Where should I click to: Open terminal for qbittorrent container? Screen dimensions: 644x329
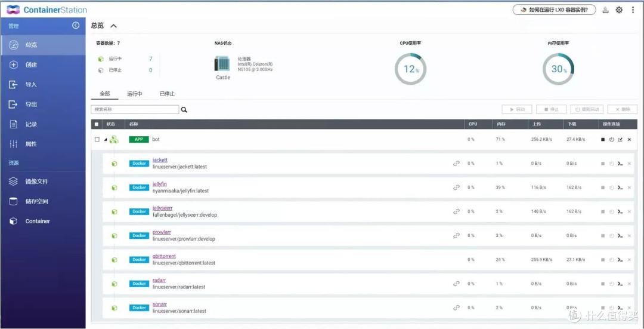coord(620,260)
